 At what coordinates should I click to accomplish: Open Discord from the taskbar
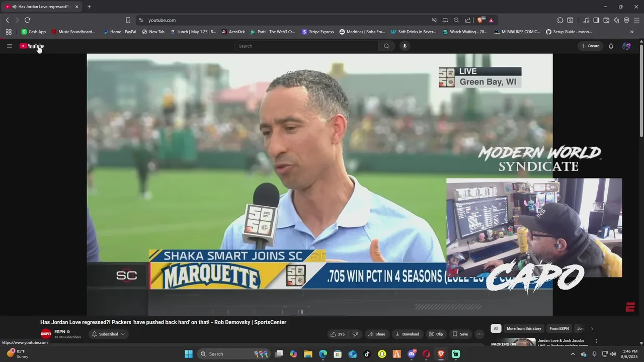point(412,354)
